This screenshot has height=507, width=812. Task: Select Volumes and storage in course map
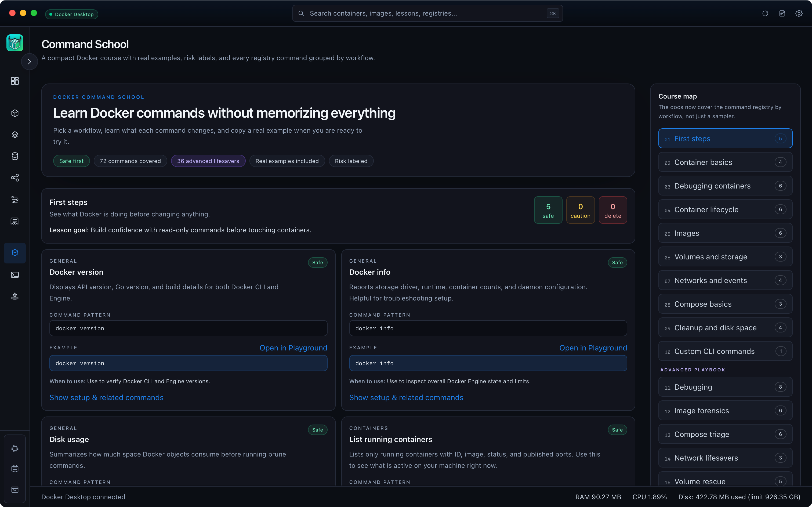tap(725, 257)
